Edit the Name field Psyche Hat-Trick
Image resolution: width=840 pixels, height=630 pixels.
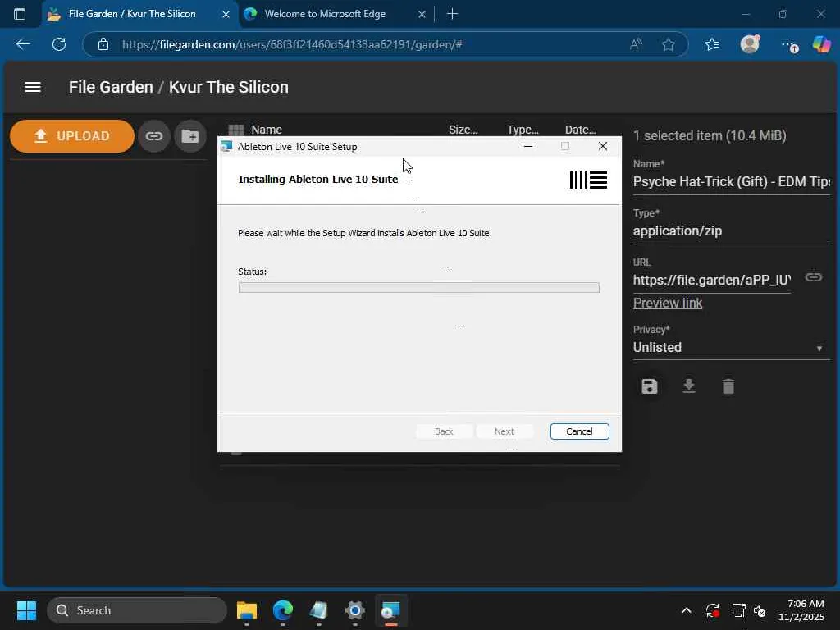pyautogui.click(x=731, y=181)
